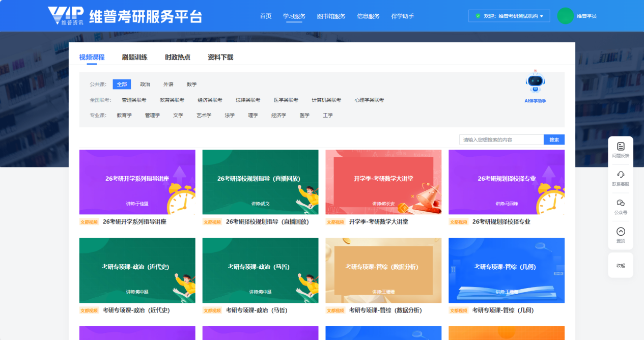Viewport: 644px width, 340px height.
Task: Switch to the 刷题训练 tab
Action: [x=134, y=58]
